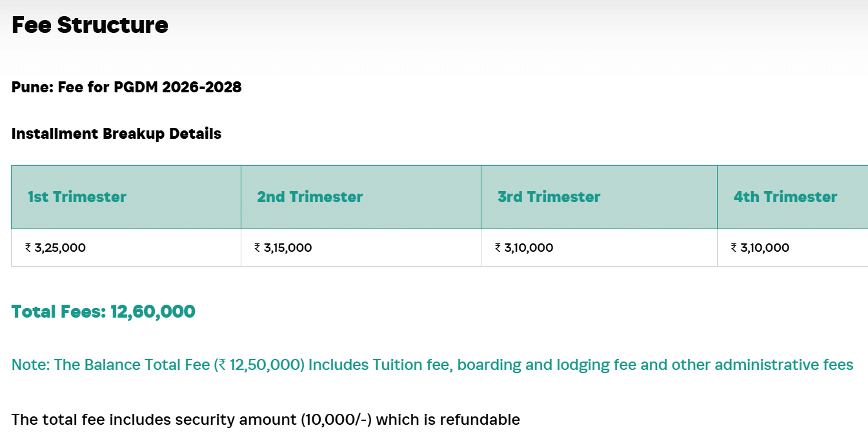Click the "Total Fees: 12,60,000" text
Image resolution: width=868 pixels, height=439 pixels.
(103, 312)
